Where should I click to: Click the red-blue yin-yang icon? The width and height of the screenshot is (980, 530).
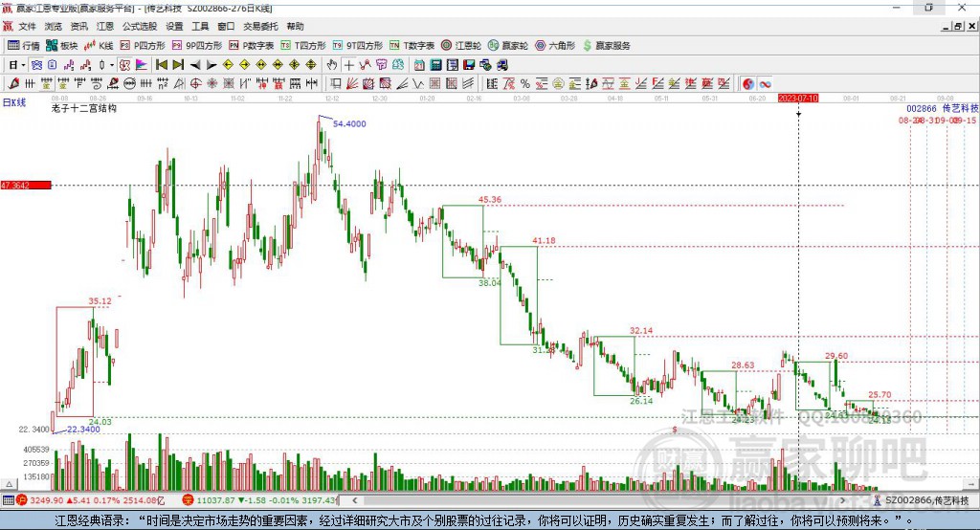tap(748, 84)
